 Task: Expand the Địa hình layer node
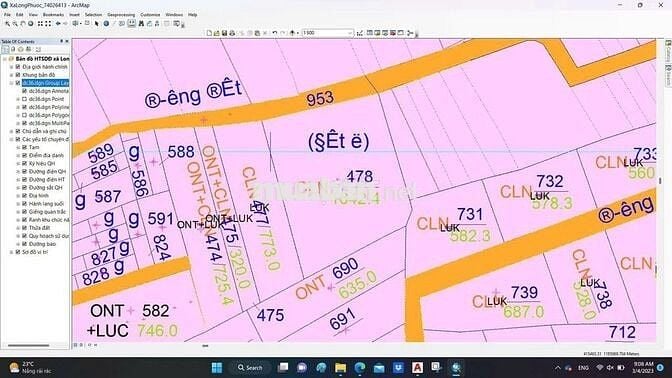(18, 195)
